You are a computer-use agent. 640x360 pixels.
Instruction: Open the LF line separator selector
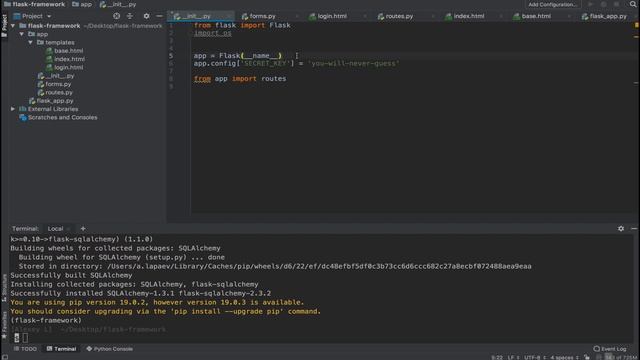pos(513,358)
